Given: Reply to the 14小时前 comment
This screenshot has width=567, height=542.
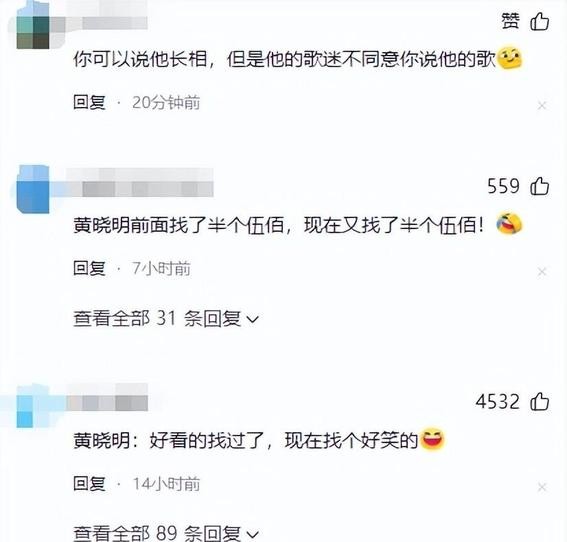Looking at the screenshot, I should point(89,483).
